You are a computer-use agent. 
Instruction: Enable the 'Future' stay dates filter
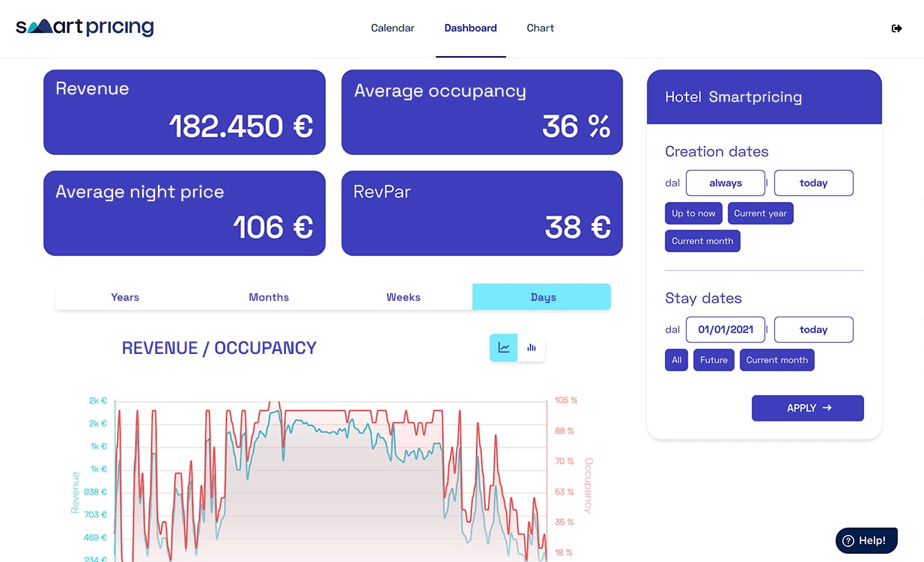(713, 360)
